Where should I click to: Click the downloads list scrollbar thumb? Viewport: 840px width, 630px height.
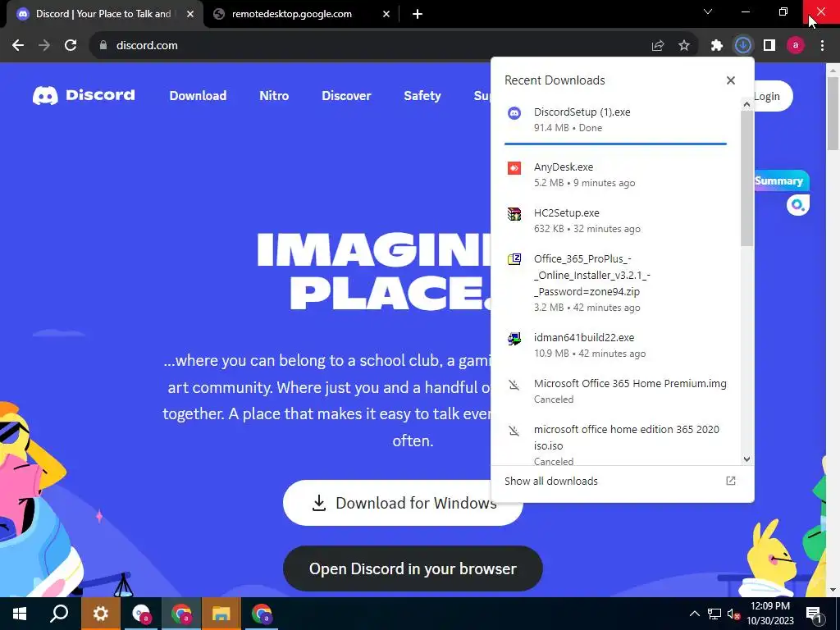pyautogui.click(x=746, y=178)
